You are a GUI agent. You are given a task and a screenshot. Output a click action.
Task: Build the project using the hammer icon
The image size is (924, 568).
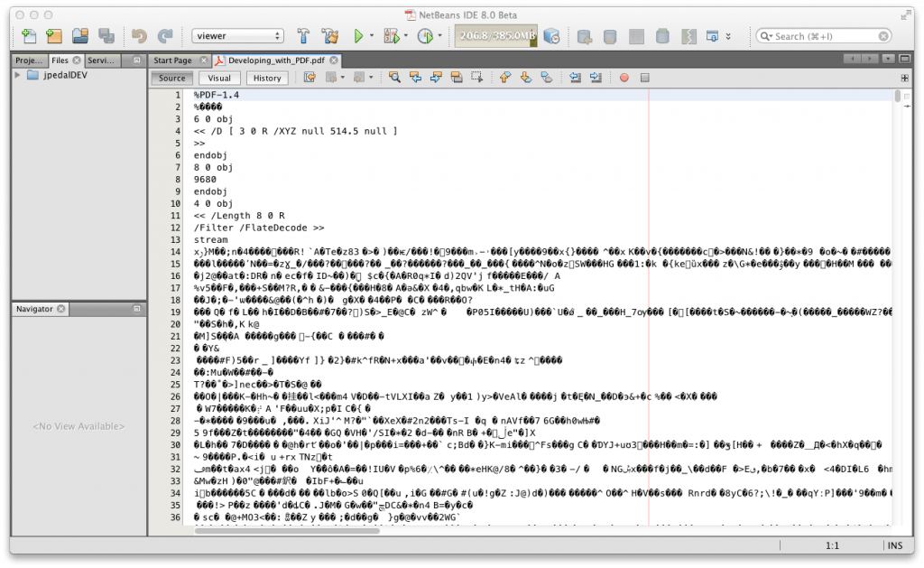coord(304,37)
